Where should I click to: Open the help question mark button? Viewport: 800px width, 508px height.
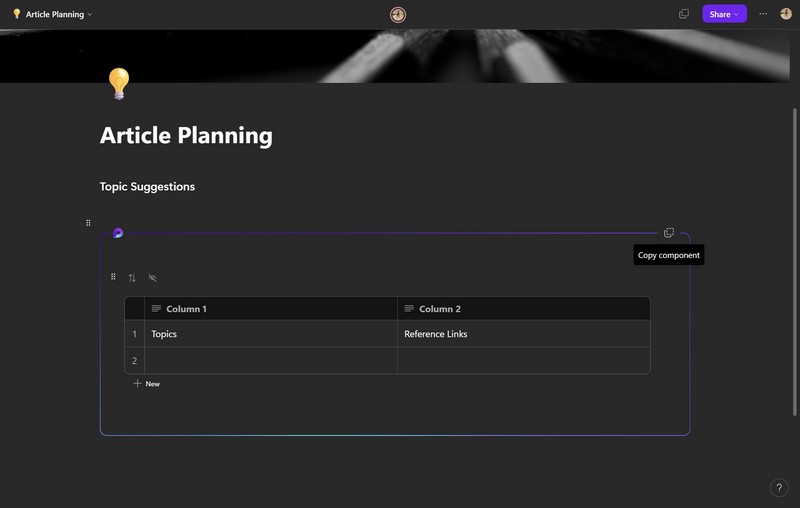[779, 488]
